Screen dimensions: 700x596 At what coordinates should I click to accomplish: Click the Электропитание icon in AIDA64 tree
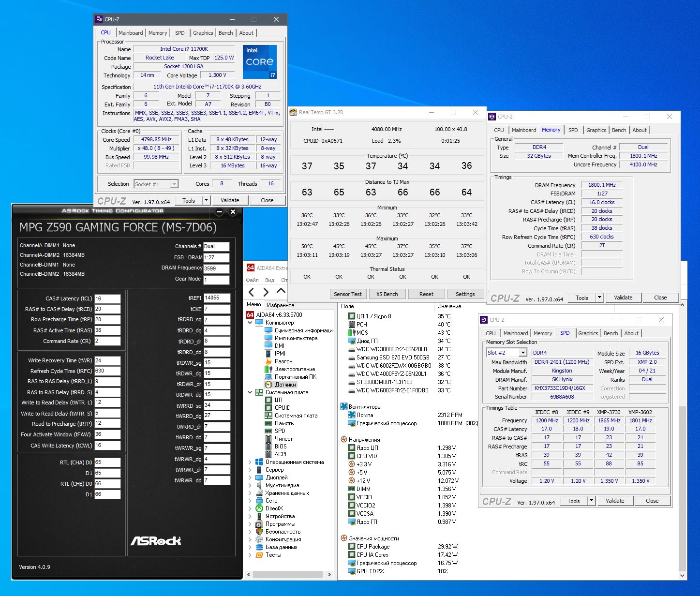click(x=268, y=369)
